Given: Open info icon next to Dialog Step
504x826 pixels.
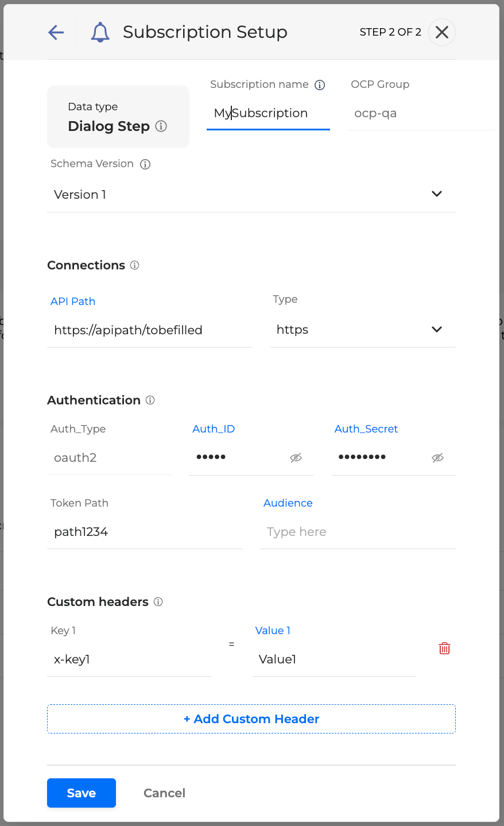Looking at the screenshot, I should pos(161,126).
